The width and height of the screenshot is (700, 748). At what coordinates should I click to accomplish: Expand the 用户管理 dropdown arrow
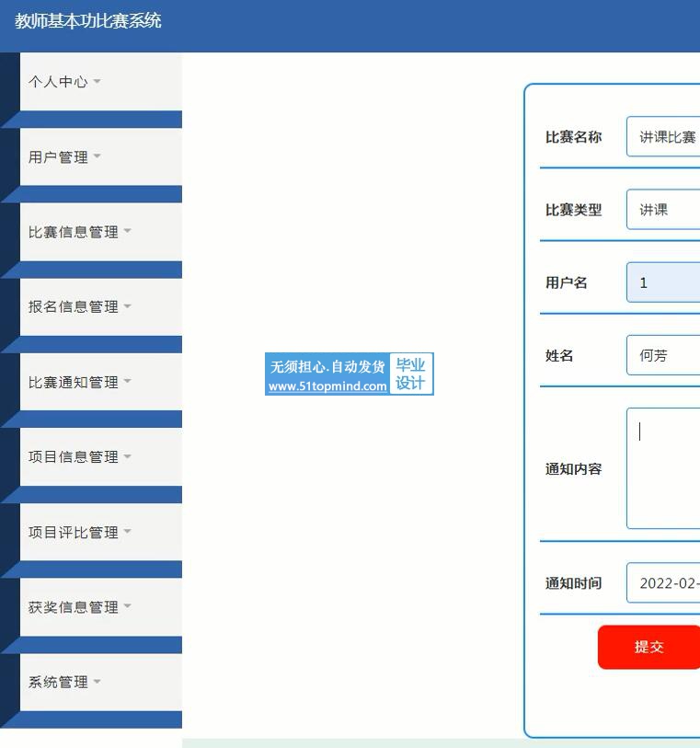point(97,156)
